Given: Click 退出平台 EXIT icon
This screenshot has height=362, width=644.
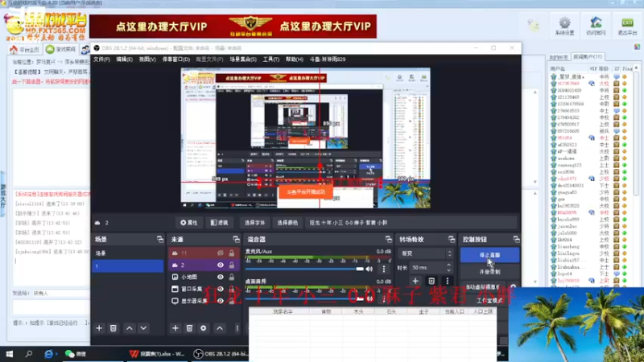Looking at the screenshot, I should [627, 26].
